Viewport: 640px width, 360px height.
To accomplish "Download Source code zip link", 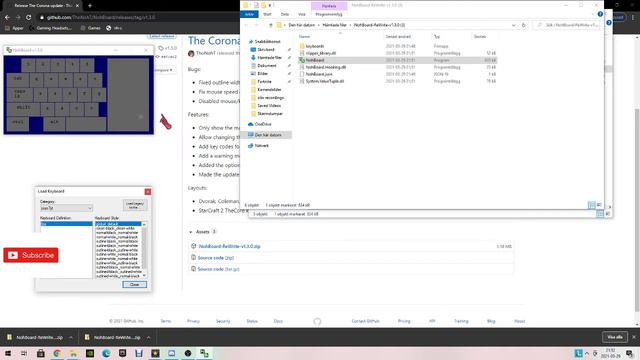I will [x=216, y=258].
